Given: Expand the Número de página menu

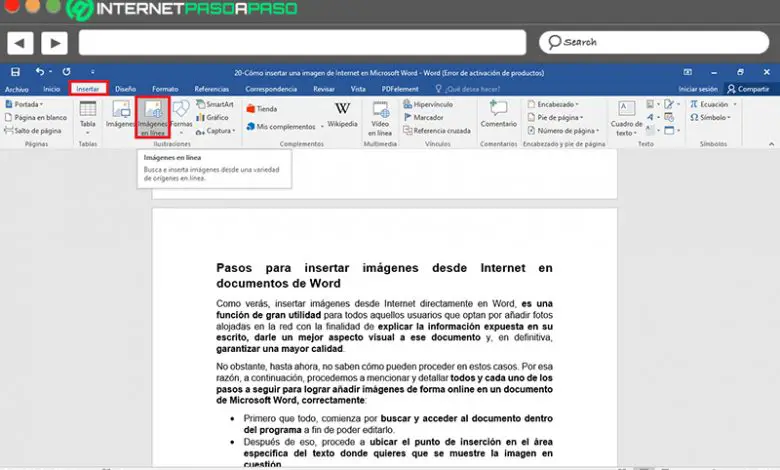Looking at the screenshot, I should [563, 131].
